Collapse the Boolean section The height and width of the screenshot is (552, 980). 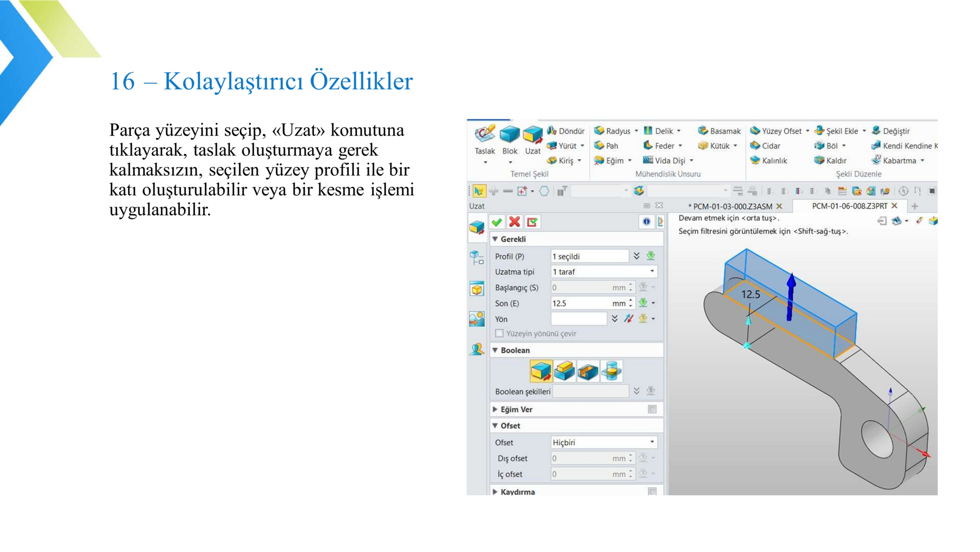tap(495, 350)
